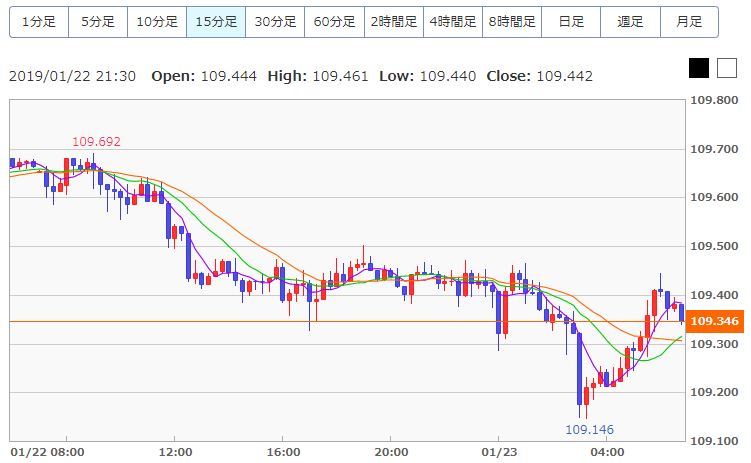Click the 109.692 high price marker
Viewport: 751px width, 463px height.
pos(96,142)
